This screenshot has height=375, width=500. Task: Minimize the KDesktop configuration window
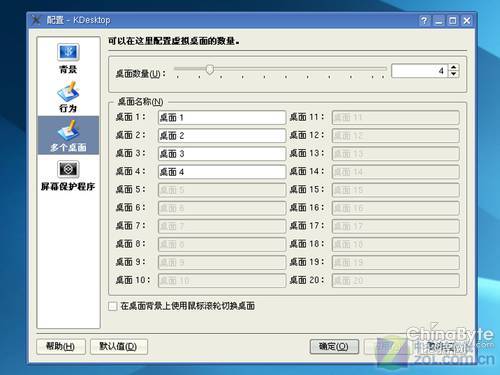(x=439, y=21)
